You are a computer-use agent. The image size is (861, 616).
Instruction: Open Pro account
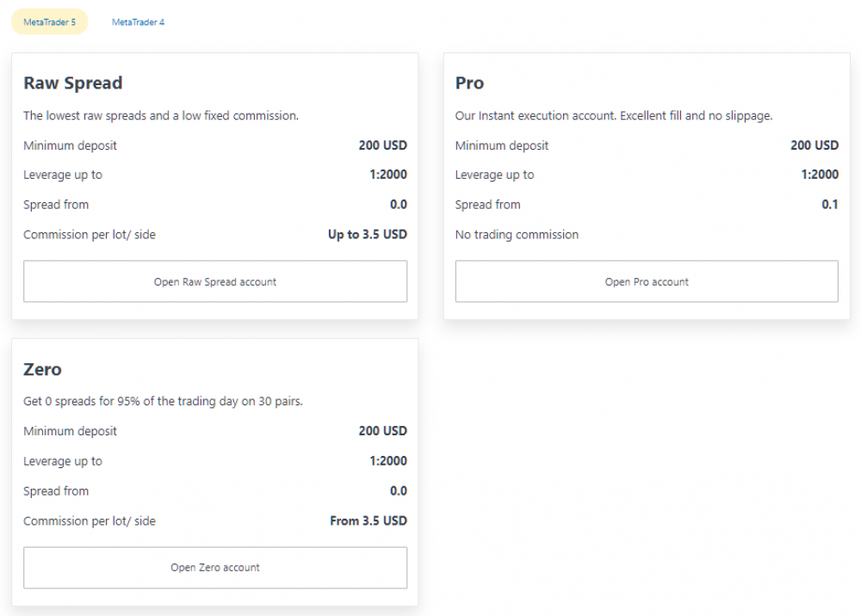[647, 281]
